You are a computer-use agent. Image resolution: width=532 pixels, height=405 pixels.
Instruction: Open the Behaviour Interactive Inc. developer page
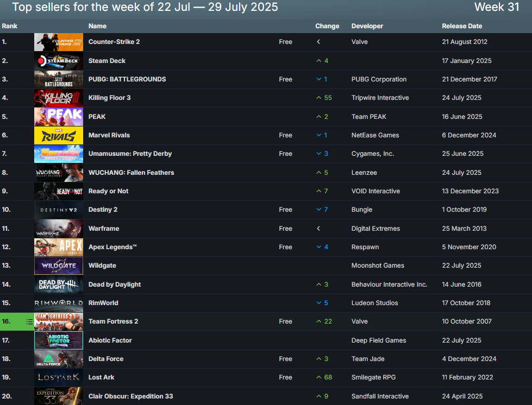click(x=389, y=284)
